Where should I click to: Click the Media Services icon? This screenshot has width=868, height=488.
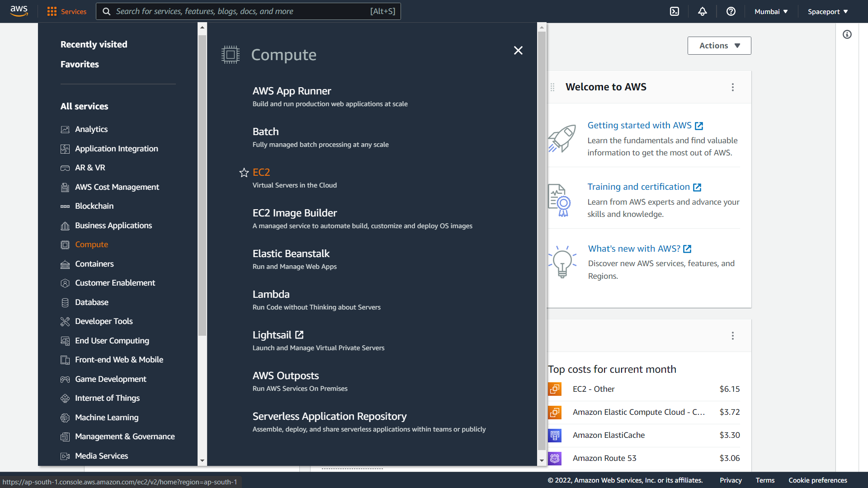tap(65, 456)
